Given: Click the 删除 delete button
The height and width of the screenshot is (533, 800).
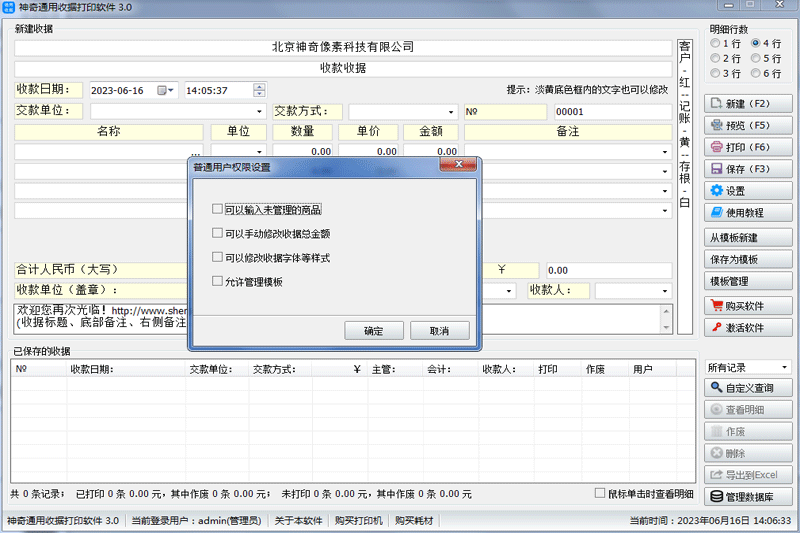Looking at the screenshot, I should pos(748,453).
